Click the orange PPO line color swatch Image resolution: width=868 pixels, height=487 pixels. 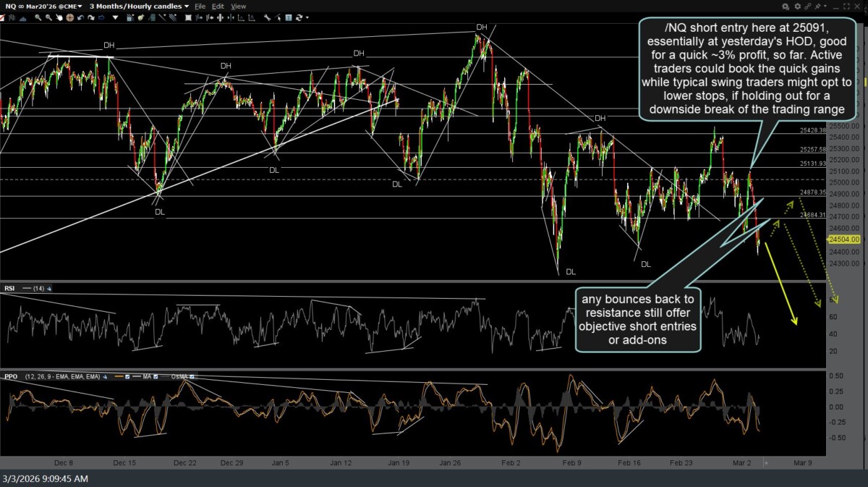[x=119, y=376]
